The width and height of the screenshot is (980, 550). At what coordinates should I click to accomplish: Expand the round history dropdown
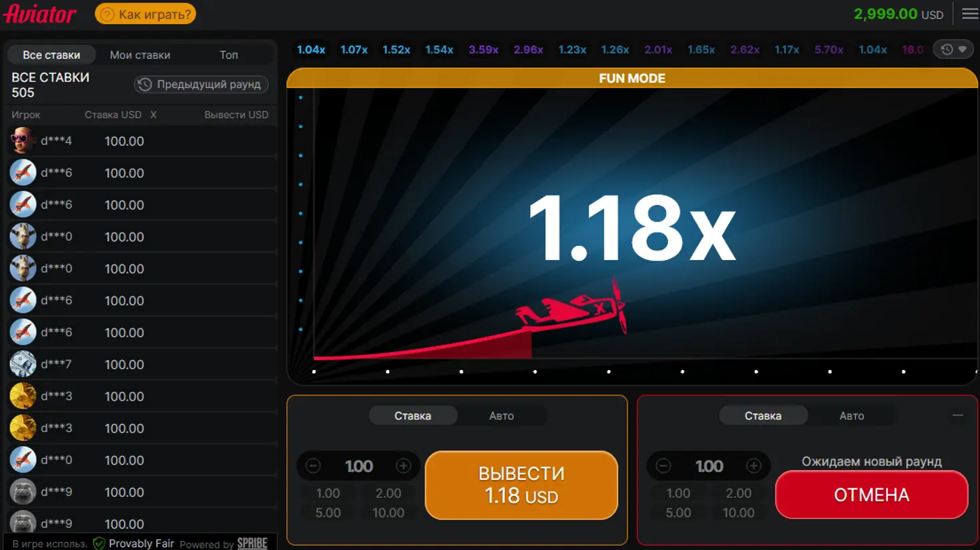click(x=953, y=49)
